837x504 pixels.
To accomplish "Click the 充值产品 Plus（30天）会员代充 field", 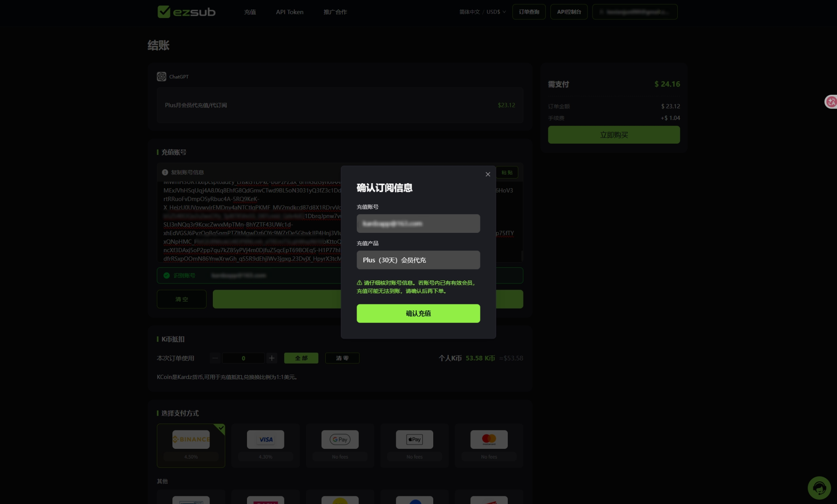I will tap(418, 260).
